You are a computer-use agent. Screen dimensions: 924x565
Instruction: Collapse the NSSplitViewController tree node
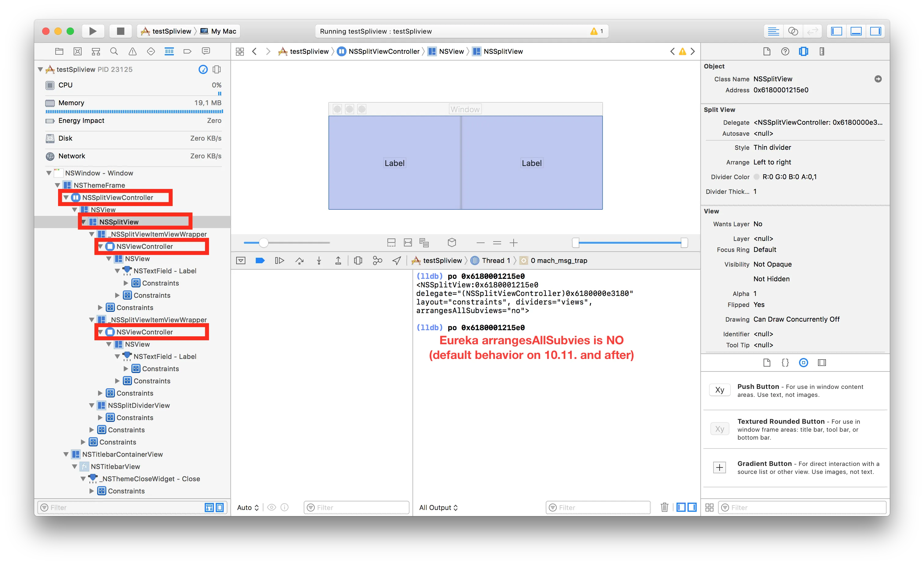pos(66,197)
